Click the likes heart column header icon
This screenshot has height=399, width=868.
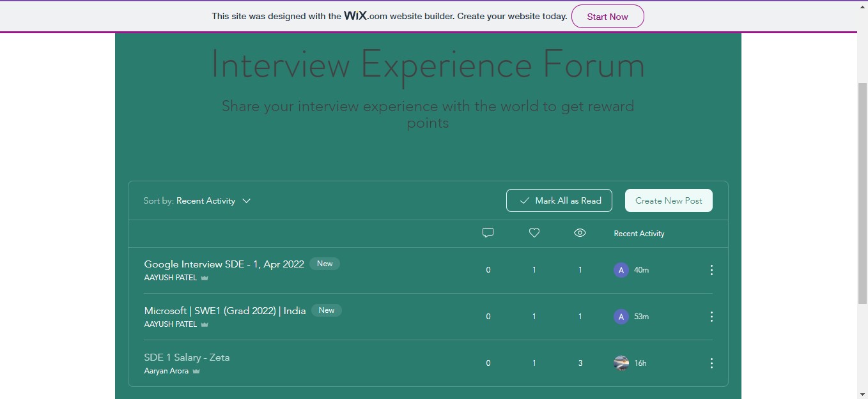534,233
